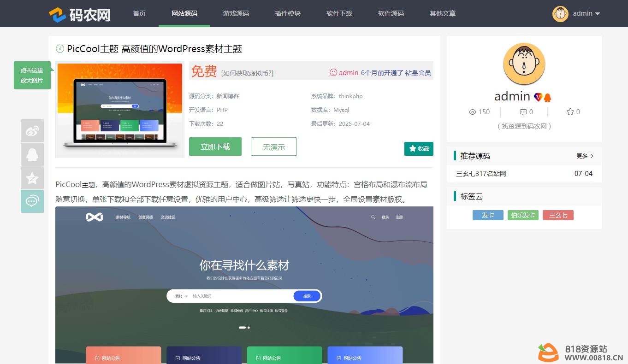Click the info icon beside the title
The width and height of the screenshot is (628, 364).
click(x=59, y=48)
